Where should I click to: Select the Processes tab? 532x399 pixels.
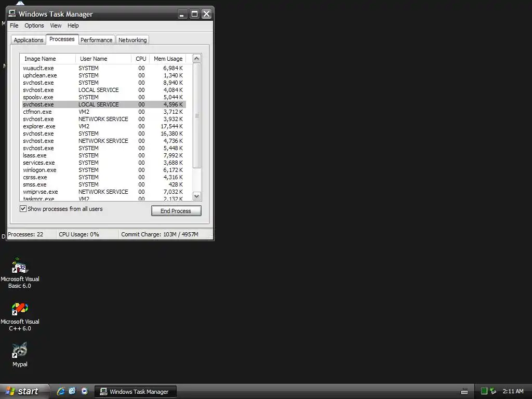62,39
